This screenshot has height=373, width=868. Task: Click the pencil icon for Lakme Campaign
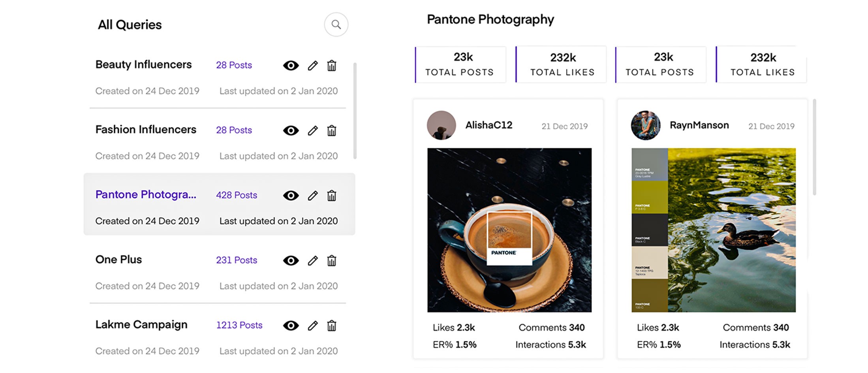[313, 326]
